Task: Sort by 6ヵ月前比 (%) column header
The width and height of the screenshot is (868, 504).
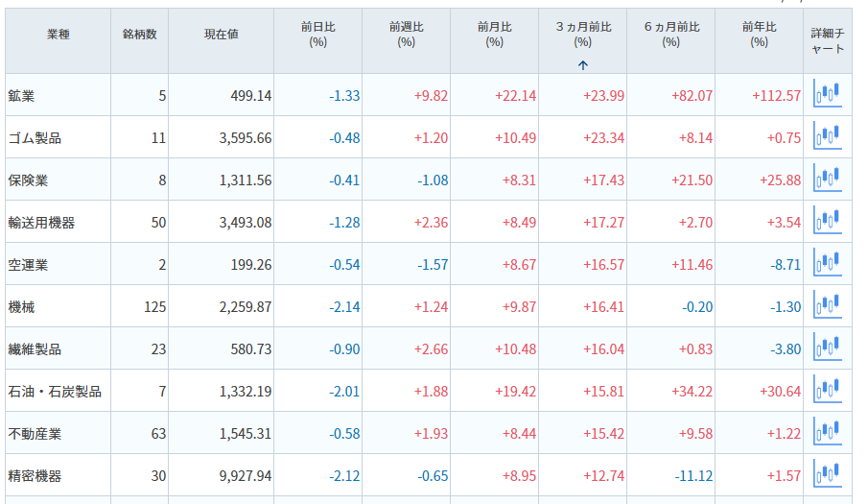Action: click(671, 35)
